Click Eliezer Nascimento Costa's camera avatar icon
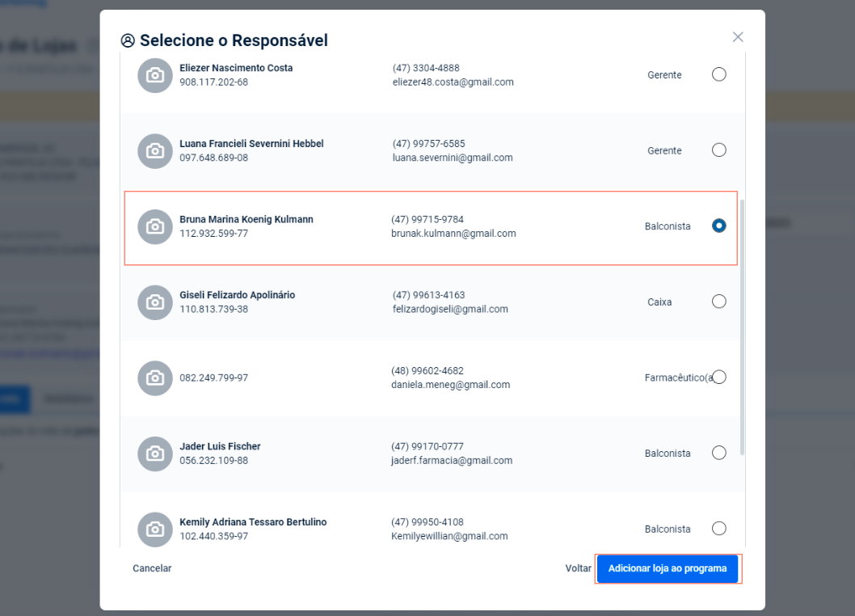Viewport: 855px width, 616px height. pyautogui.click(x=155, y=75)
